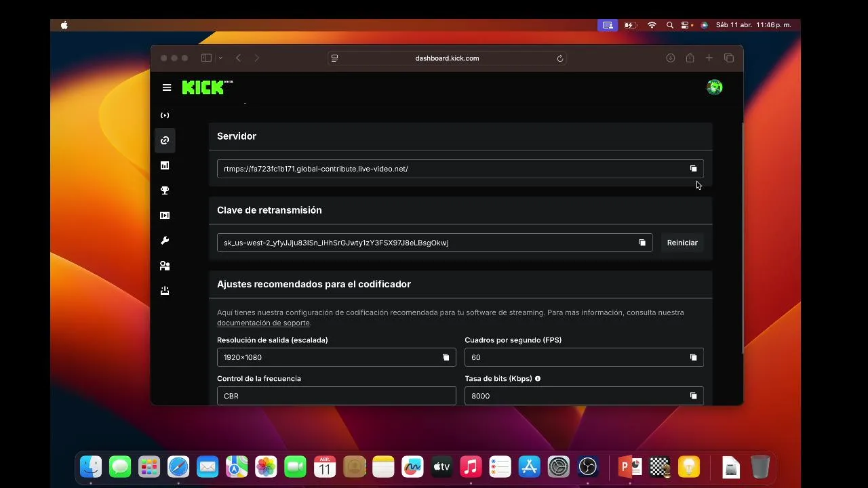This screenshot has width=868, height=488.
Task: Copy the 8000 Kbps bitrate value
Action: tap(693, 396)
